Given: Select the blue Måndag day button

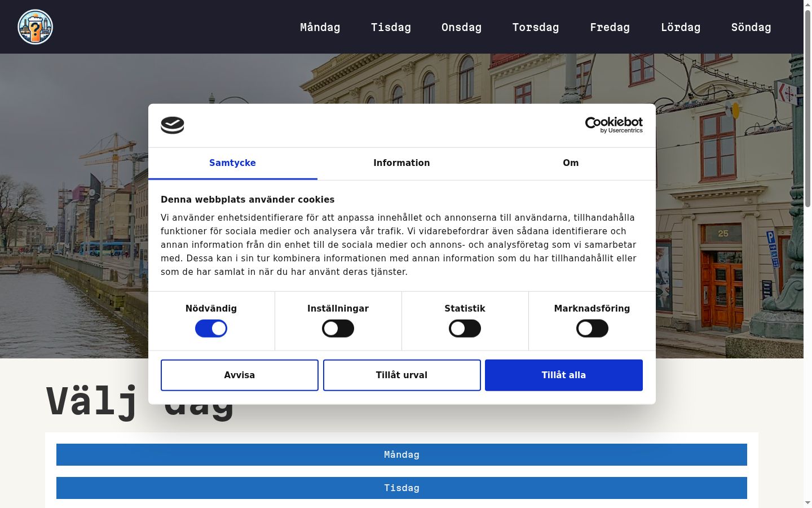Looking at the screenshot, I should pos(401,455).
